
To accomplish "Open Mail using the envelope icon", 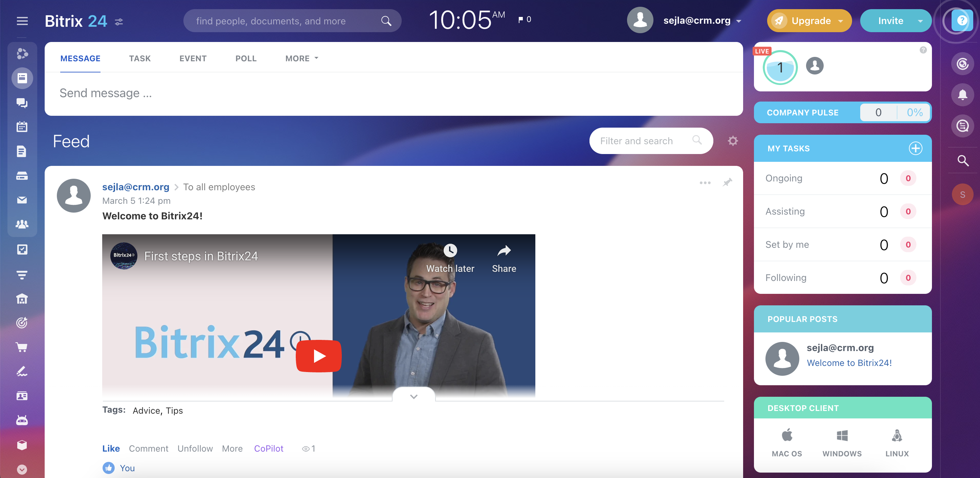I will 22,200.
